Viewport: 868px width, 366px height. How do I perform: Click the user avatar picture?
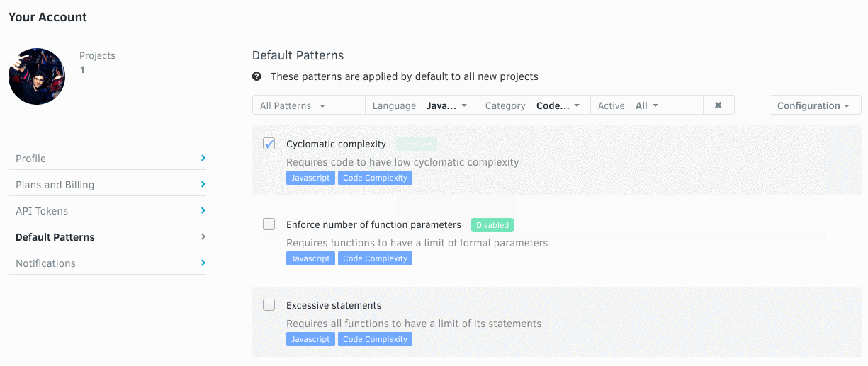(37, 76)
